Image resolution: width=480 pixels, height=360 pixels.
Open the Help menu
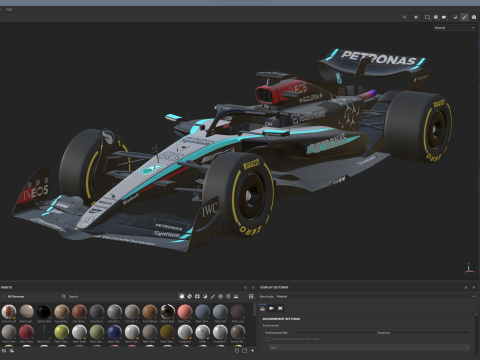click(9, 9)
